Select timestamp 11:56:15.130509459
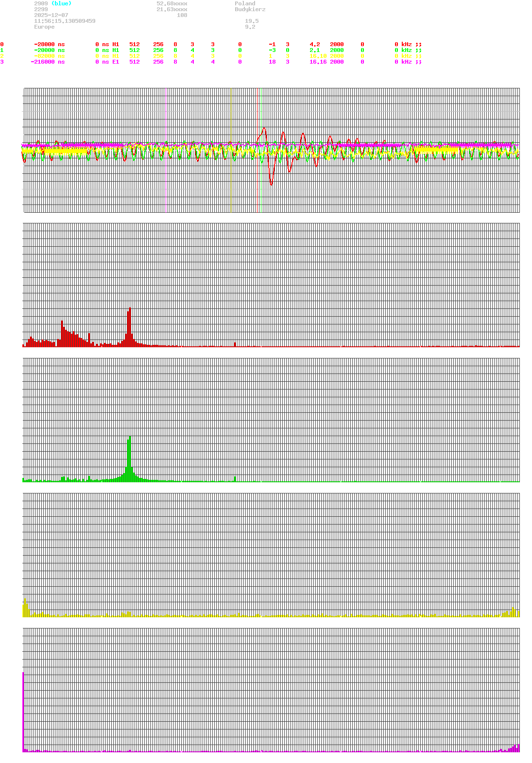The width and height of the screenshot is (532, 763). pyautogui.click(x=65, y=21)
